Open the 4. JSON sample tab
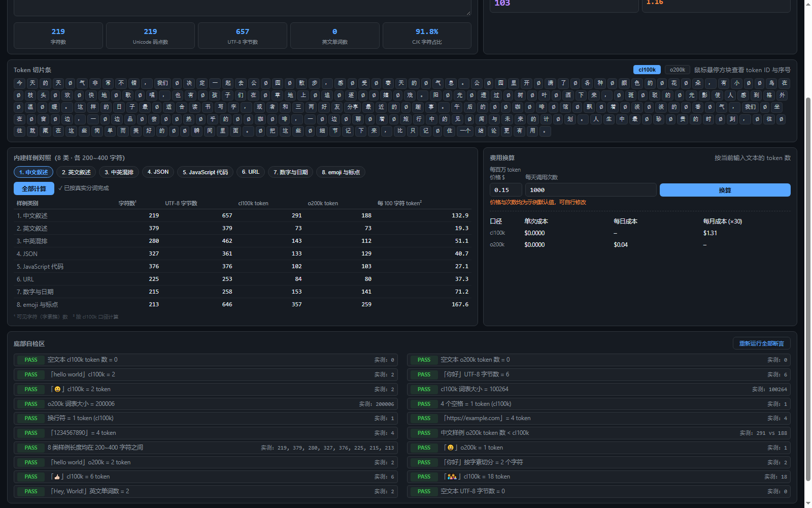The height and width of the screenshot is (508, 812). (x=158, y=172)
